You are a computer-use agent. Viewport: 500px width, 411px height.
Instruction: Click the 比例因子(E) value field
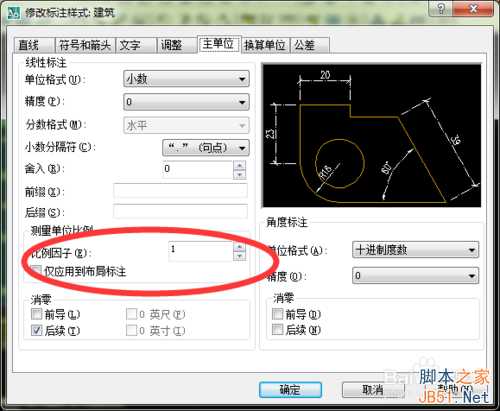[x=201, y=251]
